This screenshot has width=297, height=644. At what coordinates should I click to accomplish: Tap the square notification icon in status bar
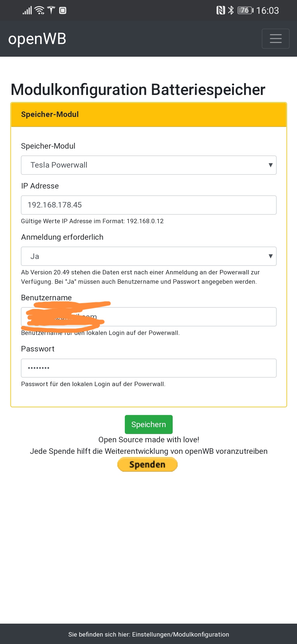(63, 11)
